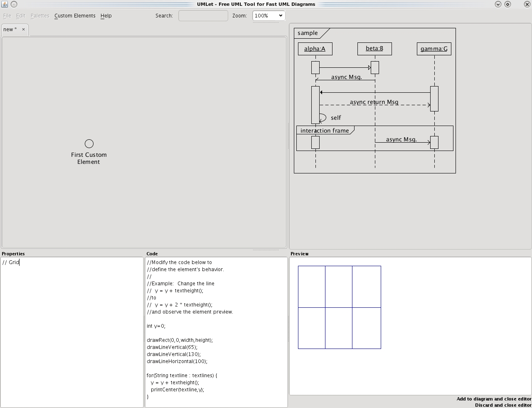Click the Java application icon in title bar
The width and height of the screenshot is (532, 408).
click(5, 4)
